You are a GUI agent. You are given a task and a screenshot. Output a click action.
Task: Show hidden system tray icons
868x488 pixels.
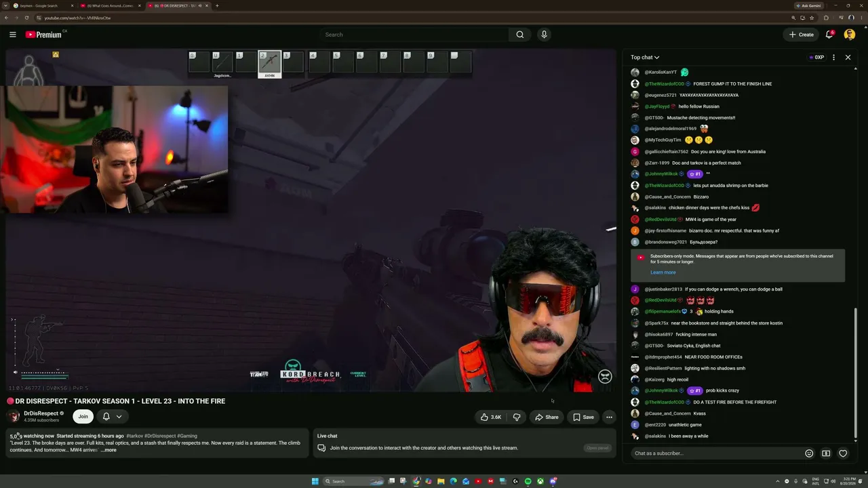[x=777, y=481]
